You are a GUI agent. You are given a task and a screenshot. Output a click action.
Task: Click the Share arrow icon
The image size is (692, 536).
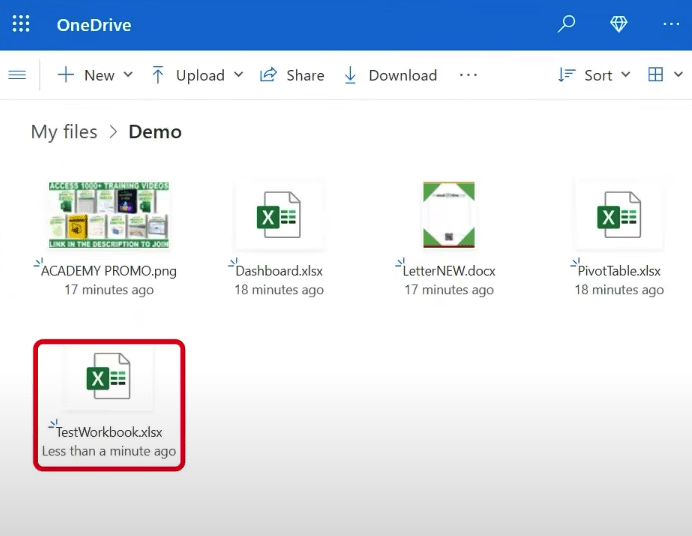coord(268,75)
